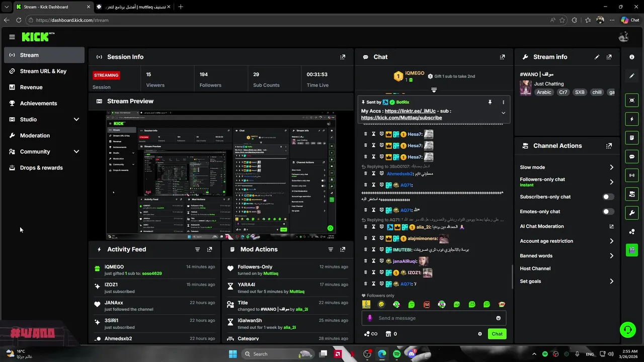Open the kick.com/Muttlaq/subscribe link
The width and height of the screenshot is (644, 362).
tap(401, 118)
